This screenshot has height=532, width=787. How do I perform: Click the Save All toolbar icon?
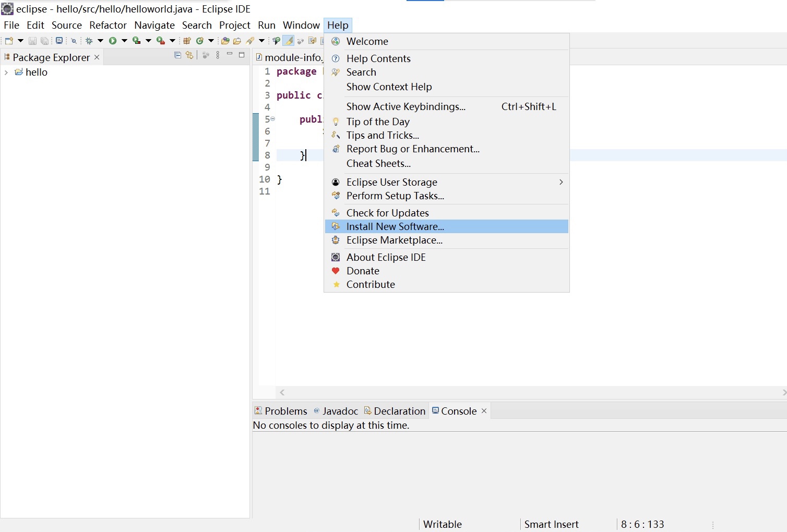44,41
